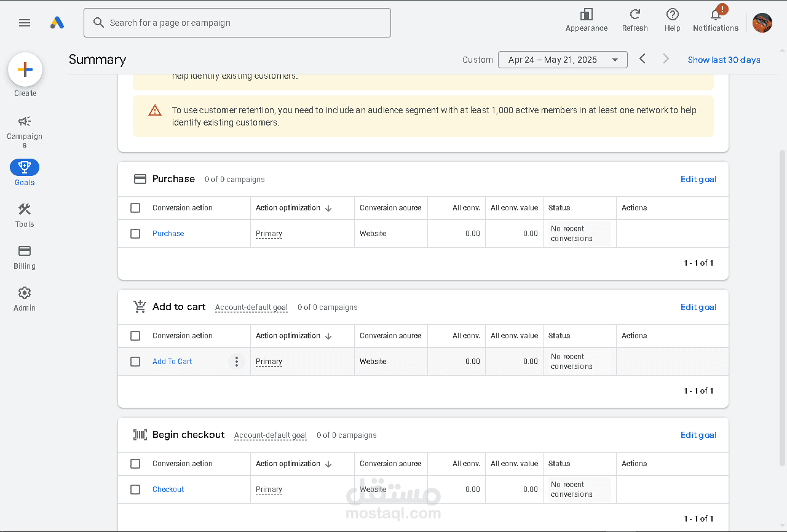Select the Checkout row checkbox
The height and width of the screenshot is (532, 787).
135,490
